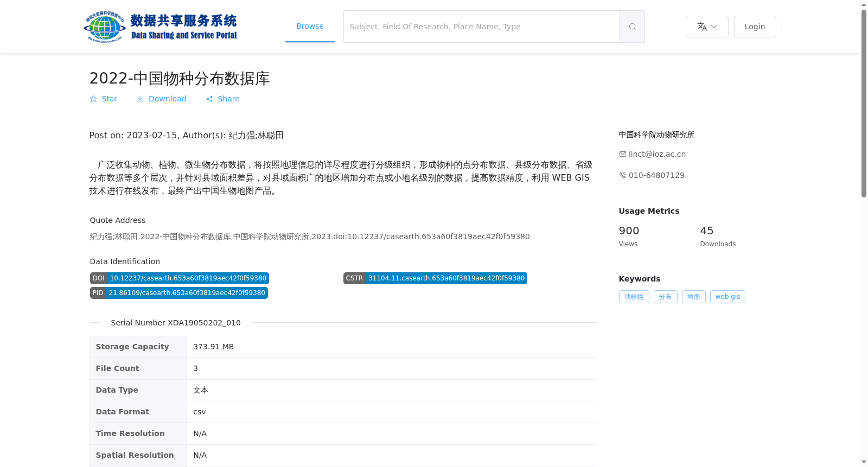Open the Browse tab

point(310,26)
